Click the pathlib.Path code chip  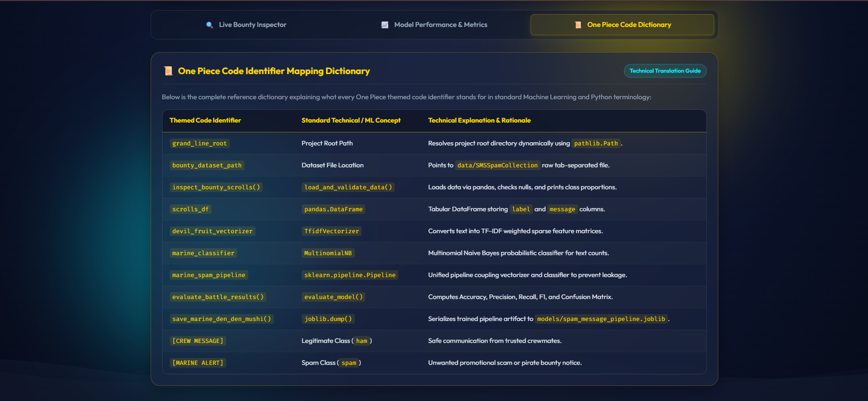pos(596,143)
